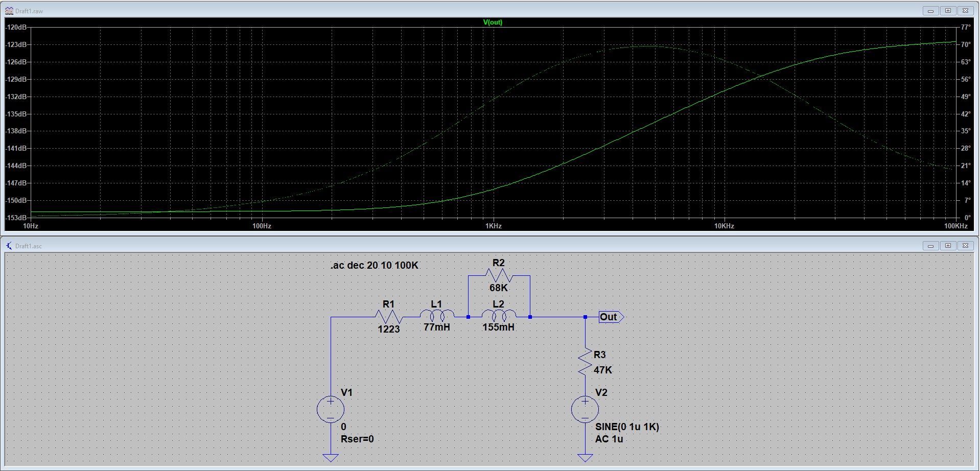Select the R3 resistor symbol
The height and width of the screenshot is (471, 980).
(x=586, y=362)
